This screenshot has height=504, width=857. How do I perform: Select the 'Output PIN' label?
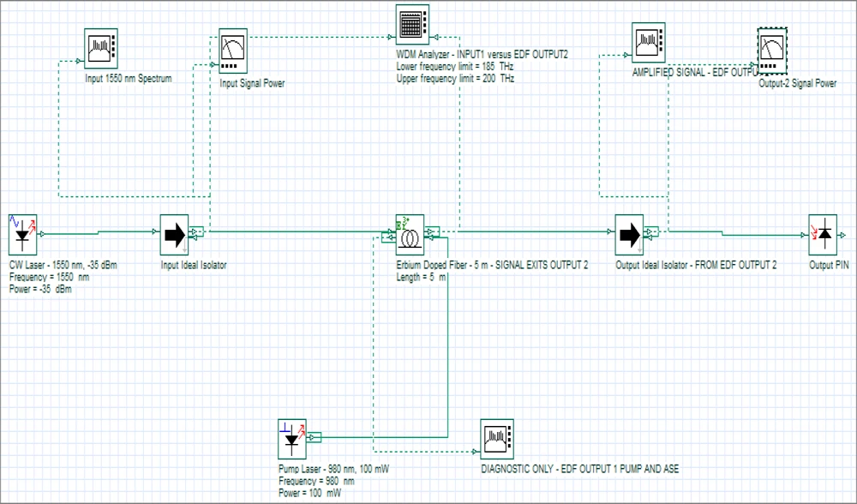(829, 265)
